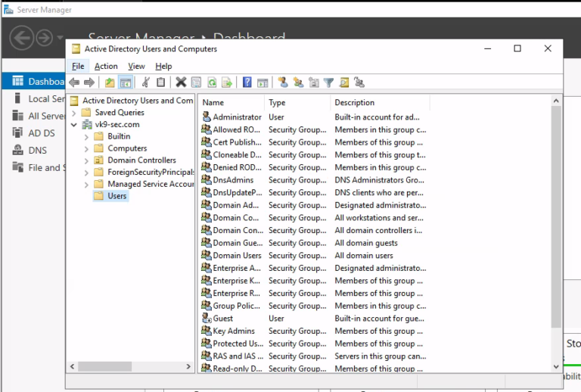Click the Cut scissors icon
Image resolution: width=581 pixels, height=392 pixels.
tap(146, 82)
